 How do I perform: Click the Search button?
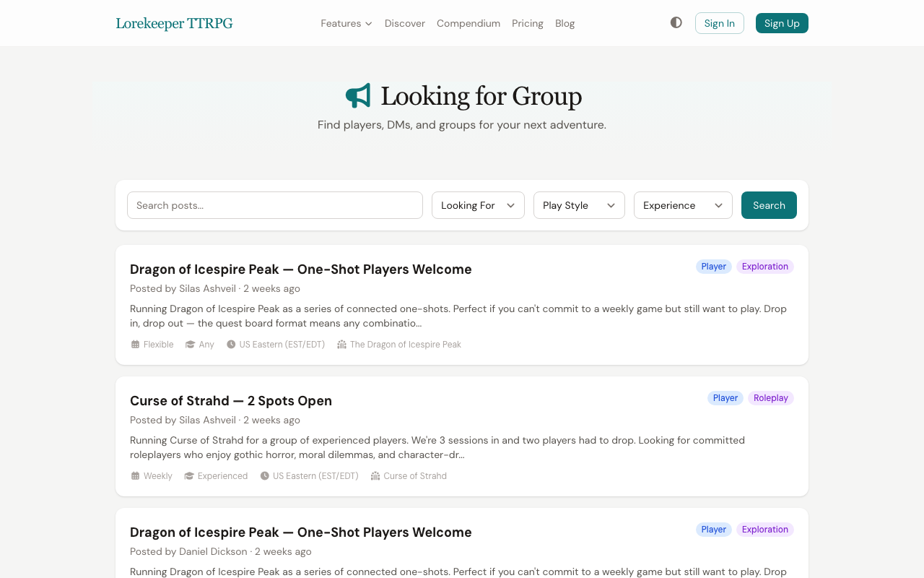point(768,205)
